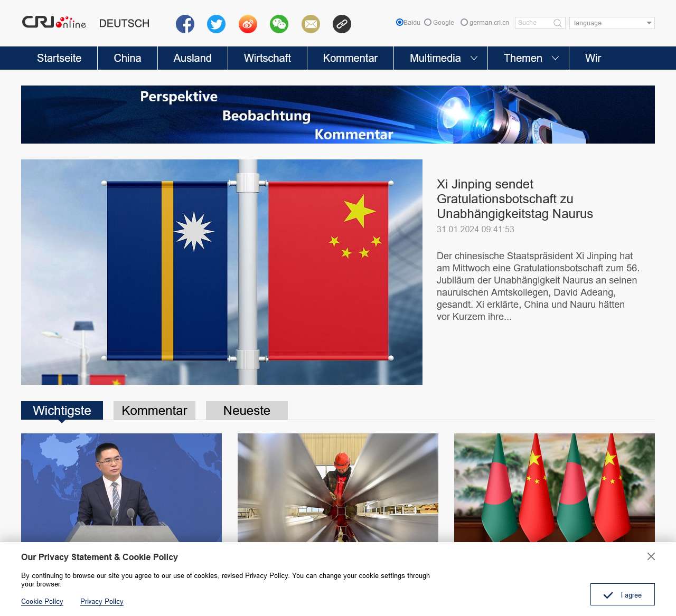Close the cookie policy banner
Image resolution: width=676 pixels, height=616 pixels.
pos(651,556)
